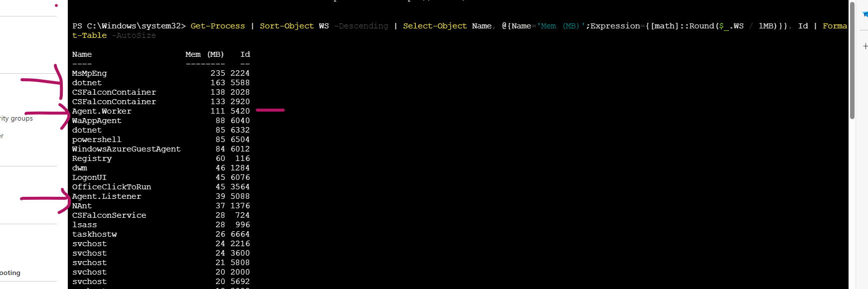Click the 'powershell' process name
868x289 pixels.
click(x=97, y=140)
